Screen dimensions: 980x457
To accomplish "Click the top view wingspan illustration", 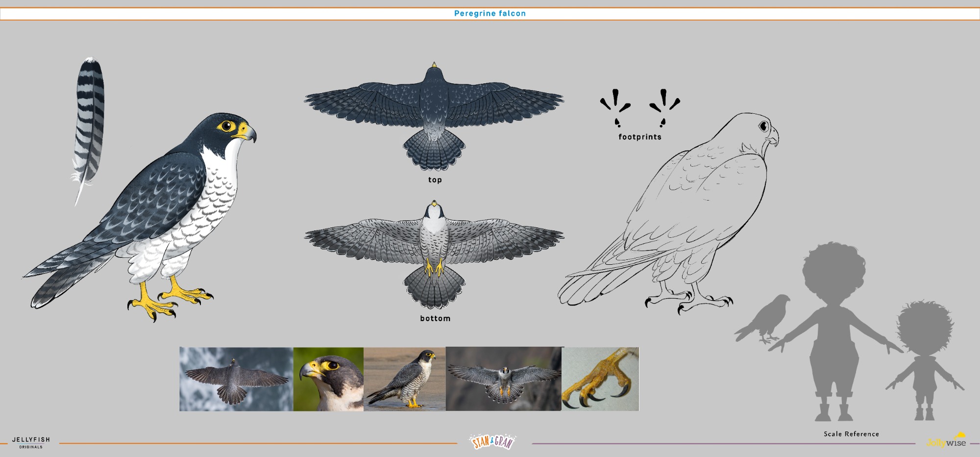I will pyautogui.click(x=434, y=115).
